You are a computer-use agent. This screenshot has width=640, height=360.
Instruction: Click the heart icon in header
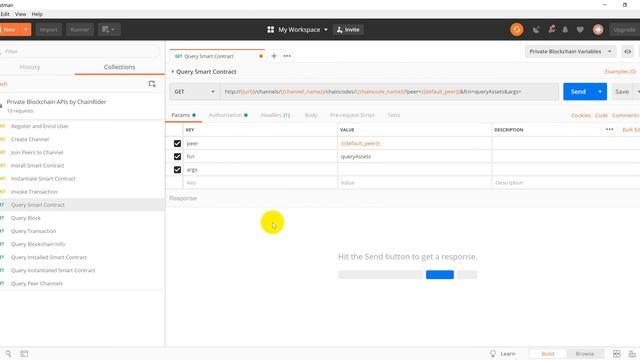tap(580, 29)
